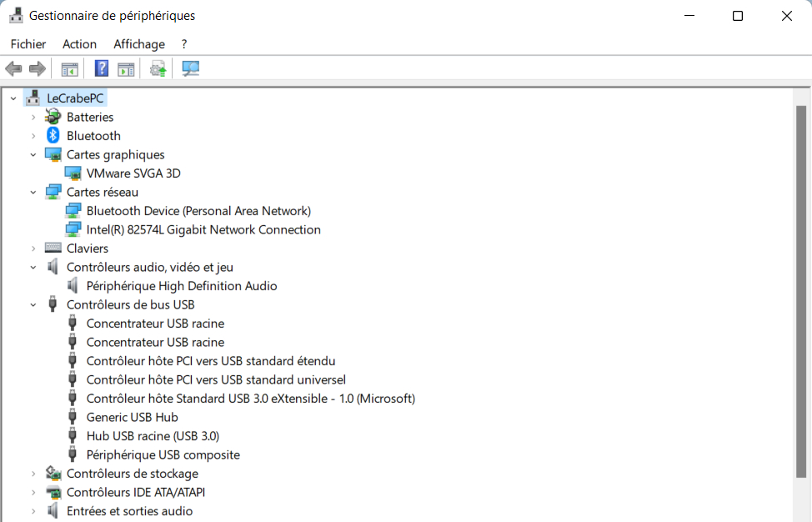The image size is (812, 522).
Task: Scan for hardware changes toolbar icon
Action: point(191,68)
